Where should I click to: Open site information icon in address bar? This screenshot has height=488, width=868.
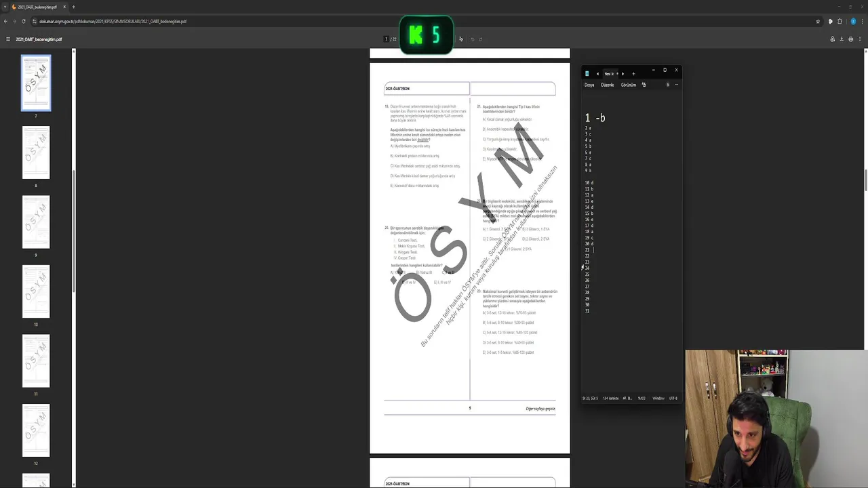34,21
